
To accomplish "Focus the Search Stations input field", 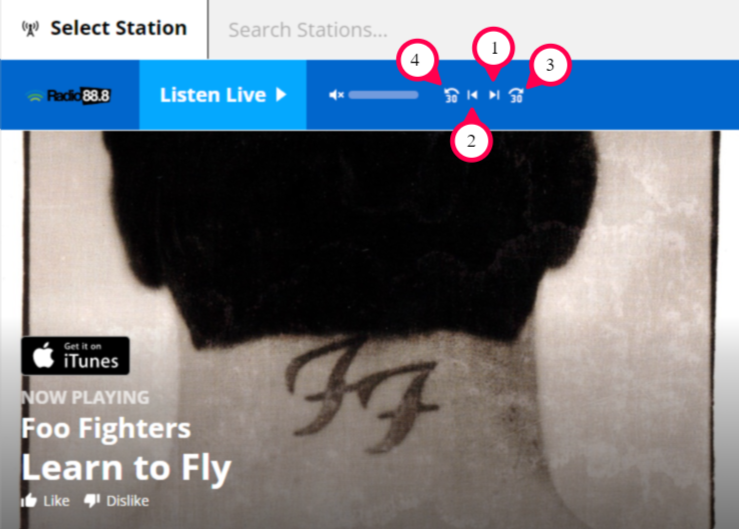I will tap(474, 29).
